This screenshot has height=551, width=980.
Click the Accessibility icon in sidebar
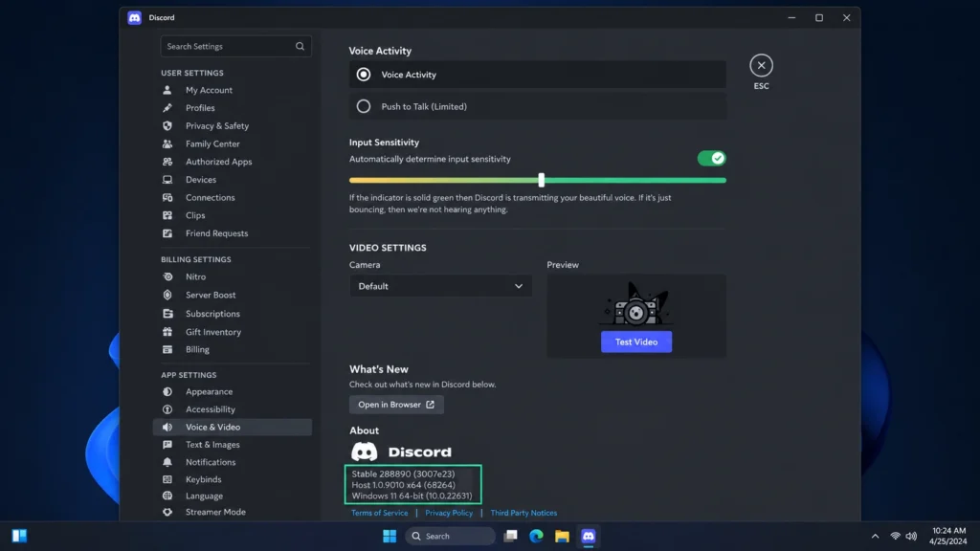tap(167, 409)
